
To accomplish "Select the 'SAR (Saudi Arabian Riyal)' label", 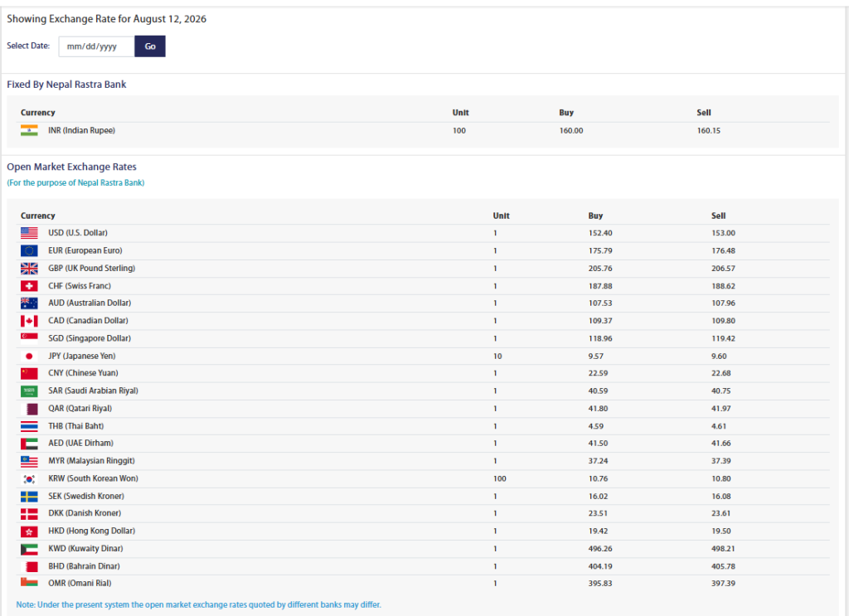I will pyautogui.click(x=93, y=390).
